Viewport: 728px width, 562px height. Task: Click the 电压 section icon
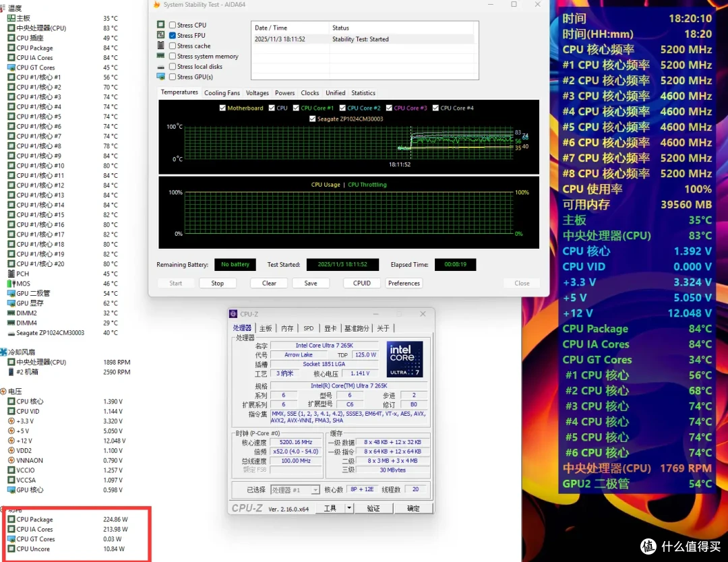pos(4,392)
